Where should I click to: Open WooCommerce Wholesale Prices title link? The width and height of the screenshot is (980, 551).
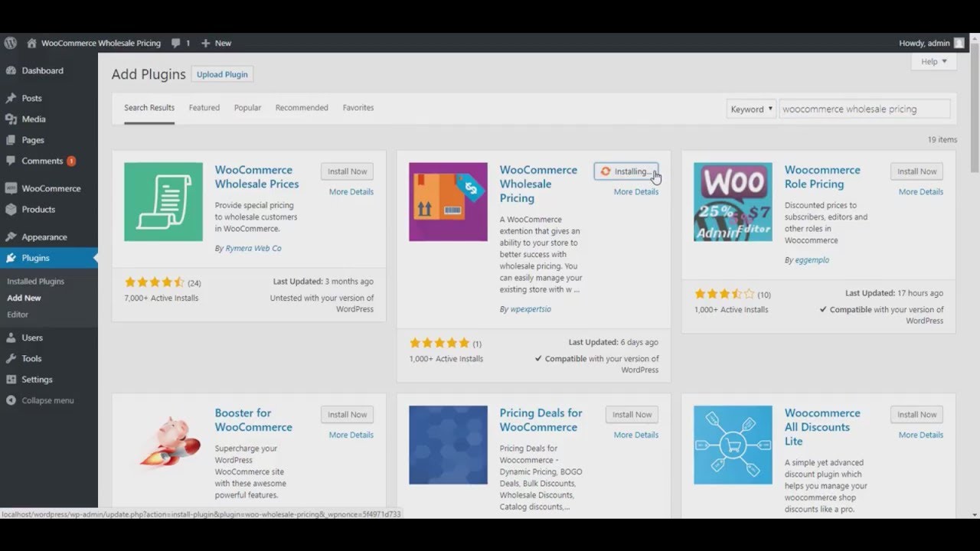(257, 177)
